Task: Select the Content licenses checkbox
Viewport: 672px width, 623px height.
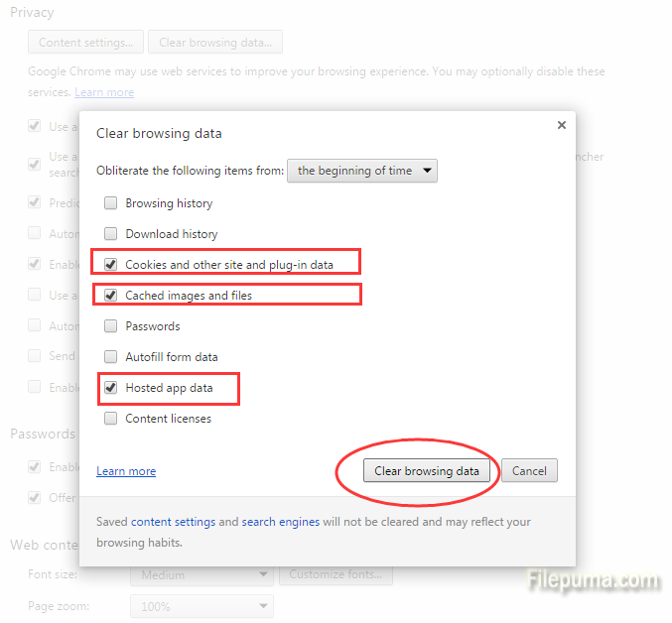Action: (x=110, y=419)
